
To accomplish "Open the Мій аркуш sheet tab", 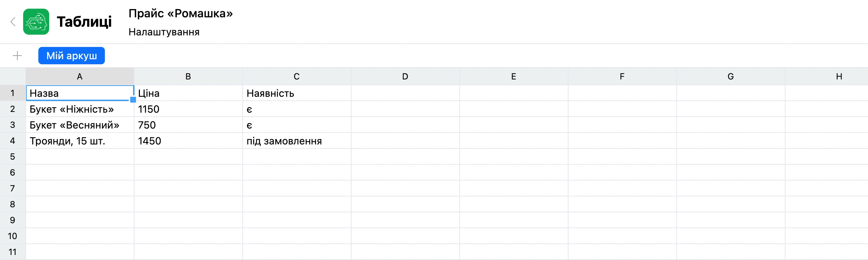I will click(72, 56).
